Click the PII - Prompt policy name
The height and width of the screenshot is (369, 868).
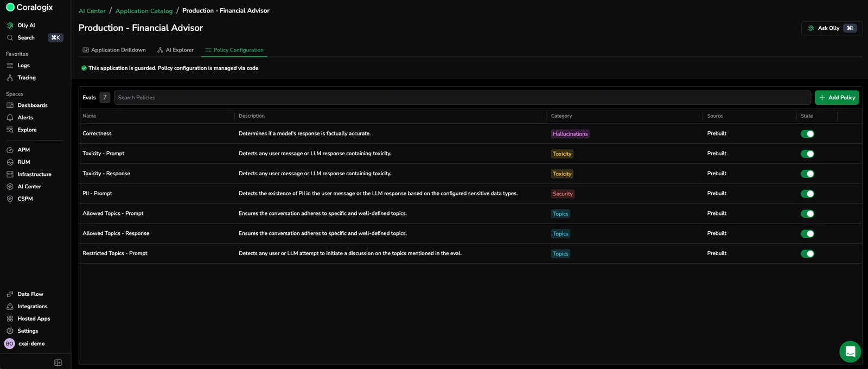[97, 194]
